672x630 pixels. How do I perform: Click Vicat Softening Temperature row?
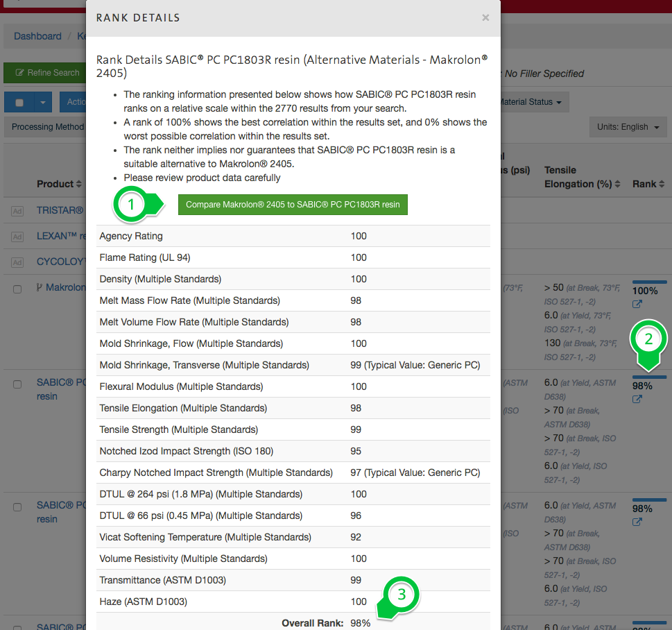pyautogui.click(x=293, y=537)
